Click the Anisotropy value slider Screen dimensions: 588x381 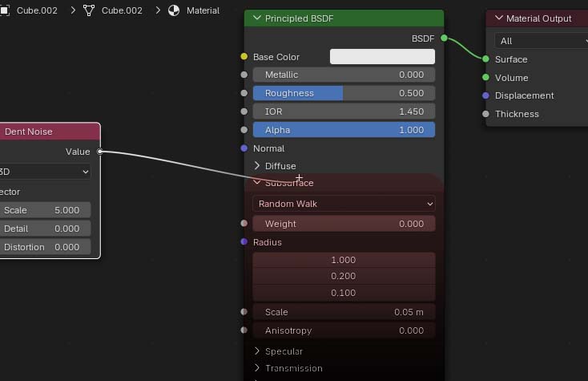[x=344, y=330]
